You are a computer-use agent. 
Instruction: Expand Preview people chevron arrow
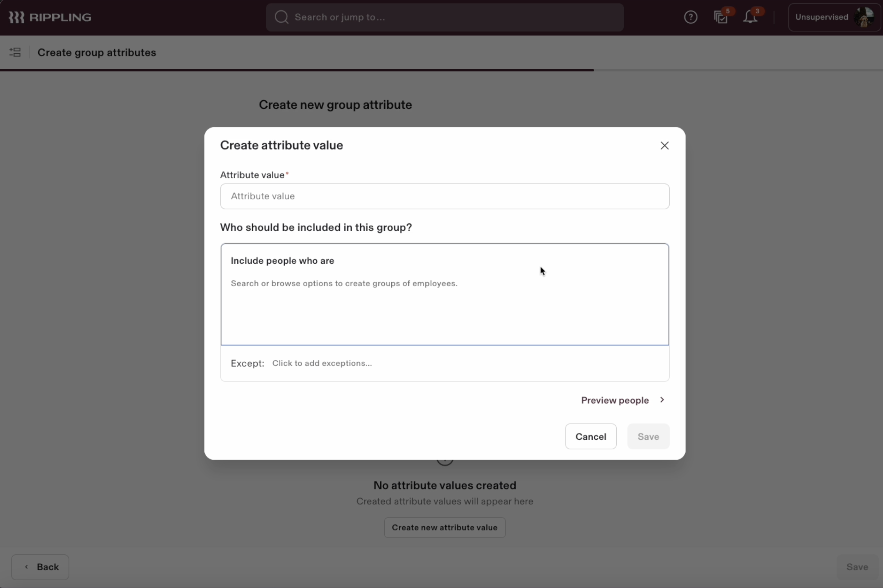coord(662,400)
